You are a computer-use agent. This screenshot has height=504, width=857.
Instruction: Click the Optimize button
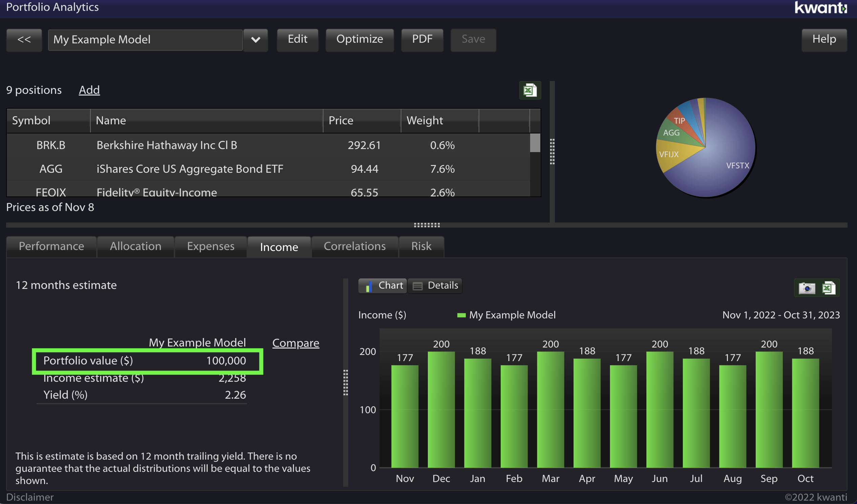click(x=359, y=39)
